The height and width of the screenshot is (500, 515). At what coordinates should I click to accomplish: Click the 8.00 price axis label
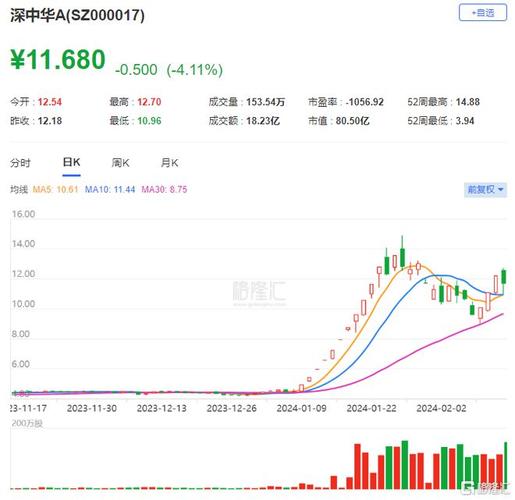click(20, 334)
